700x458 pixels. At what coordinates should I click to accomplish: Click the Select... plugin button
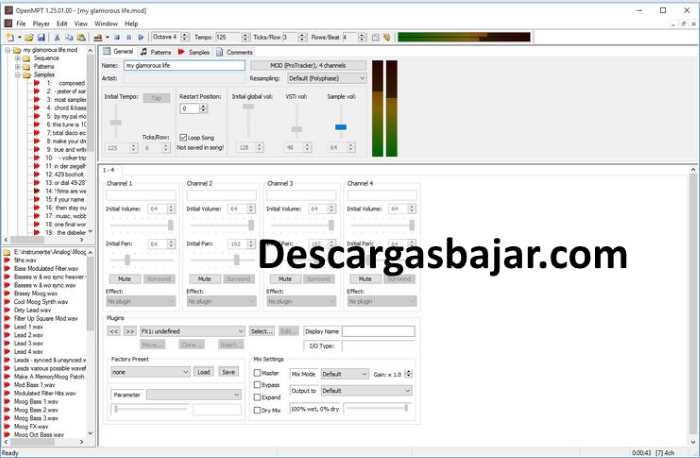point(262,331)
